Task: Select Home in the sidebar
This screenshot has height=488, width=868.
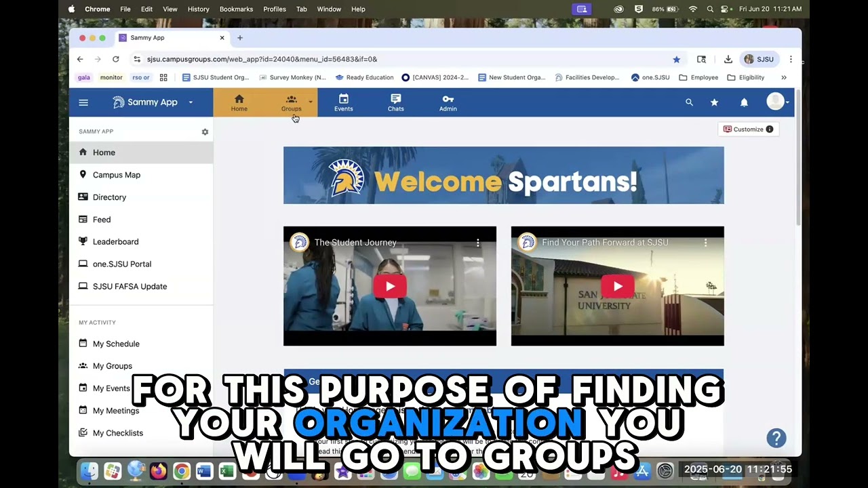Action: (x=141, y=152)
